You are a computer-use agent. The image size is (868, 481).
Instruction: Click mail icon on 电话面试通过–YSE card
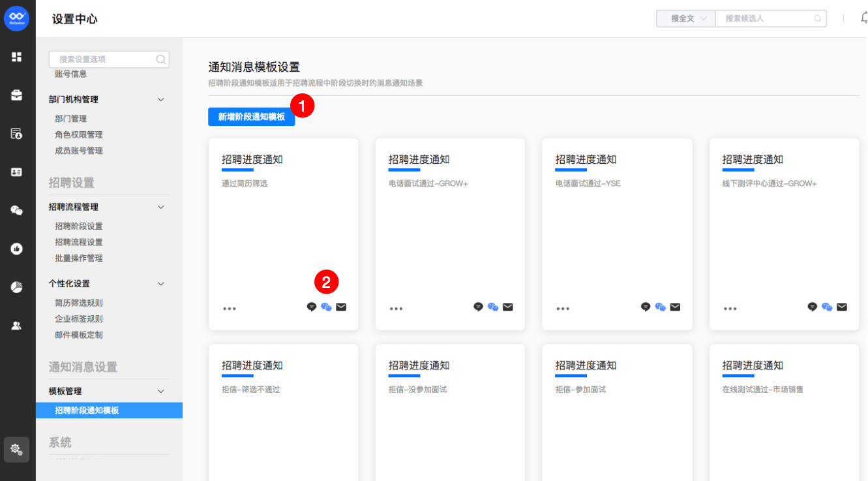click(675, 307)
